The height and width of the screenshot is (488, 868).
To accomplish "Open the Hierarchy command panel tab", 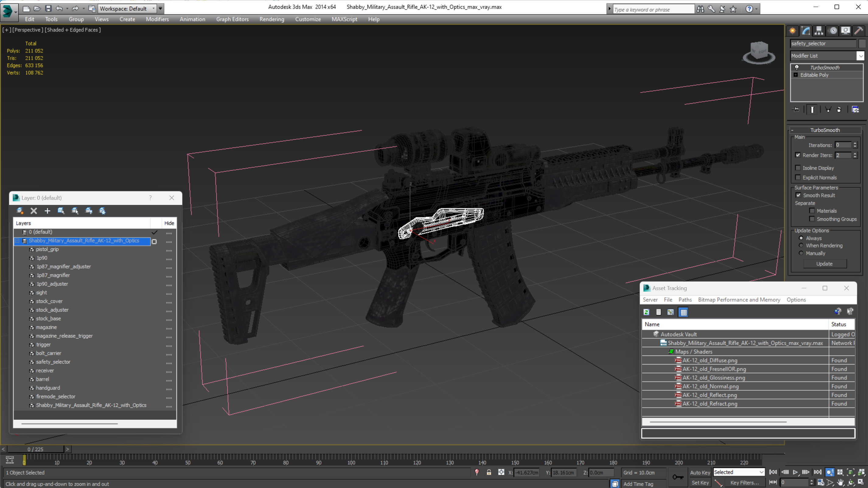I will coord(819,31).
